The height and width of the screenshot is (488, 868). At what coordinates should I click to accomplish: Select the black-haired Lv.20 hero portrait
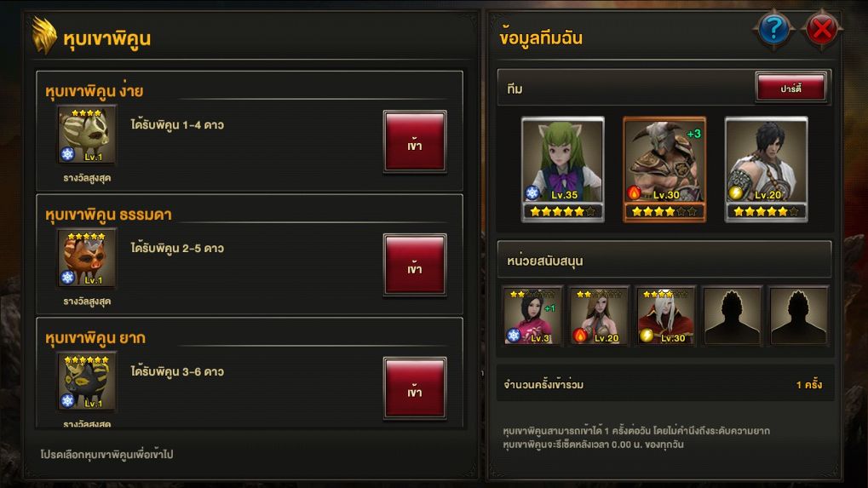tap(766, 169)
